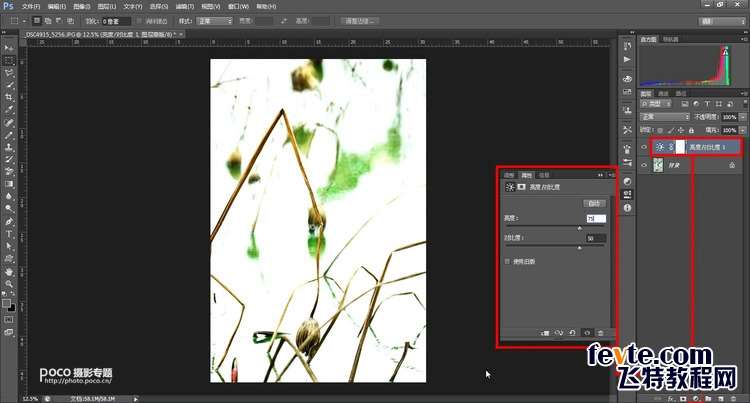750x403 pixels.
Task: Select the History Brush tool
Action: coord(9,160)
